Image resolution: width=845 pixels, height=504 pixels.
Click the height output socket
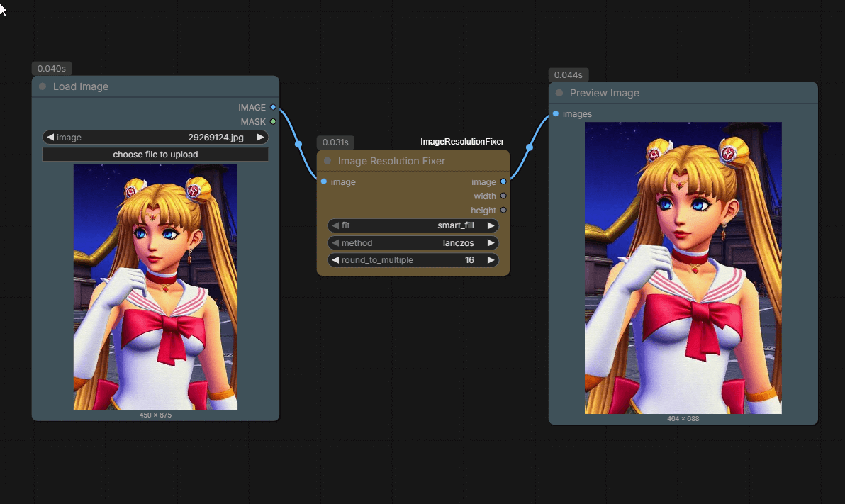503,211
